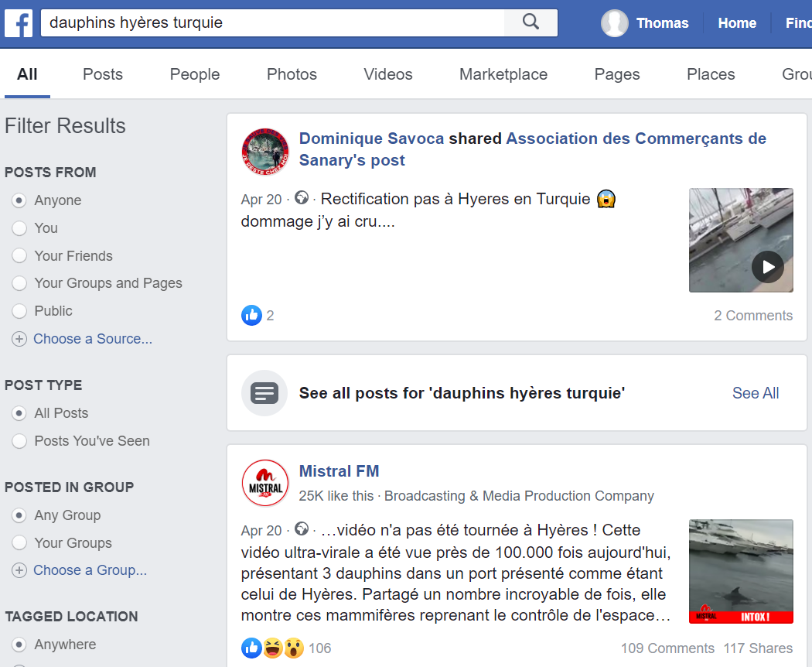Viewport: 812px width, 667px height.
Task: Click the Facebook logo icon
Action: tap(19, 23)
